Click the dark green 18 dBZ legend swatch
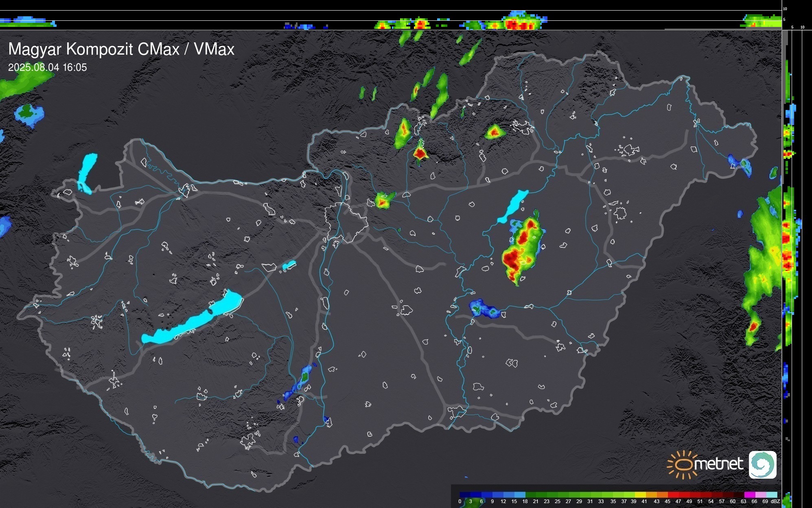812x508 pixels. coord(530,495)
